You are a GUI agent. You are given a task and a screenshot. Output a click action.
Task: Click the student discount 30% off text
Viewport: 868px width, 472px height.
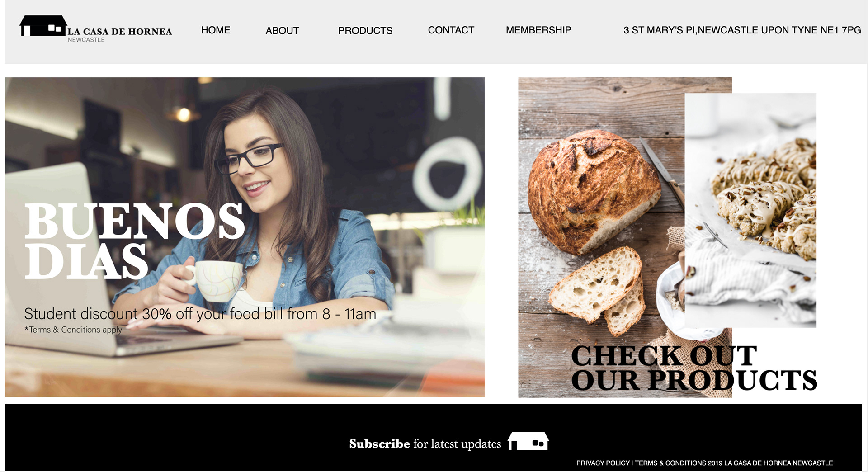click(200, 313)
